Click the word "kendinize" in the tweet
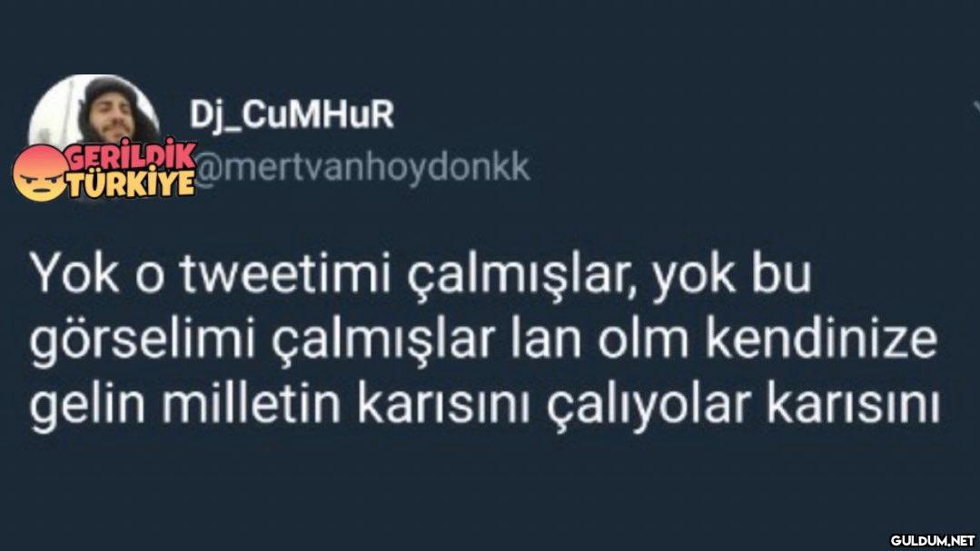This screenshot has width=980, height=551. coord(821,339)
